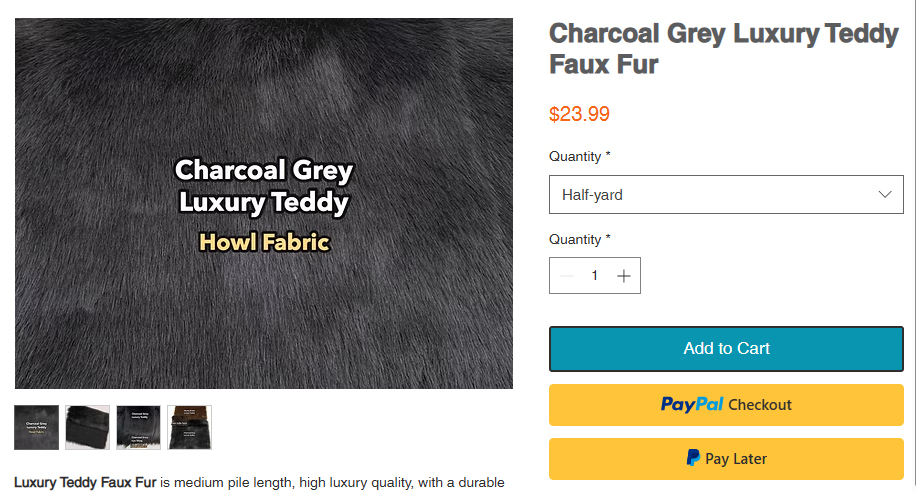Click the Charcoal Grey Luxury Teddy image caption
Image resolution: width=916 pixels, height=491 pixels.
pos(264,187)
